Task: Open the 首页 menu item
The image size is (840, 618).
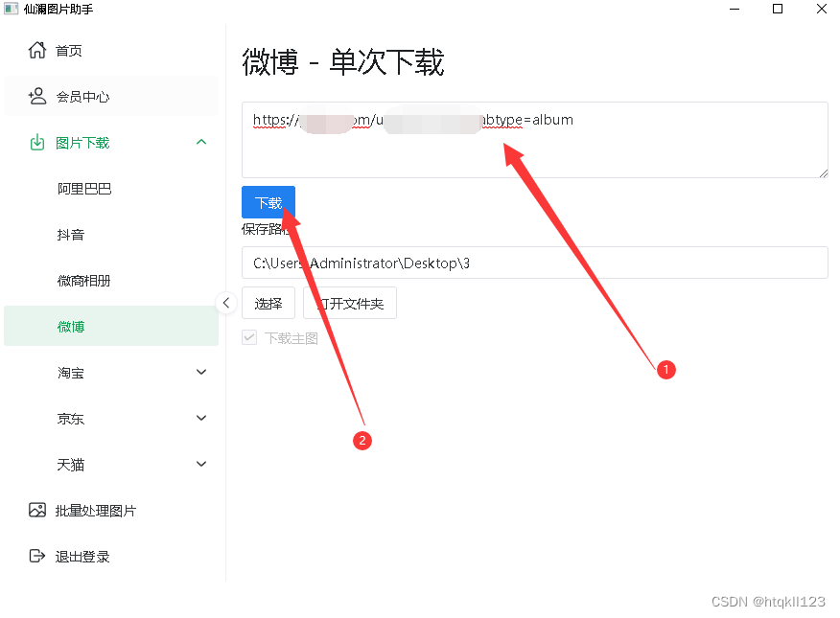Action: [x=111, y=51]
